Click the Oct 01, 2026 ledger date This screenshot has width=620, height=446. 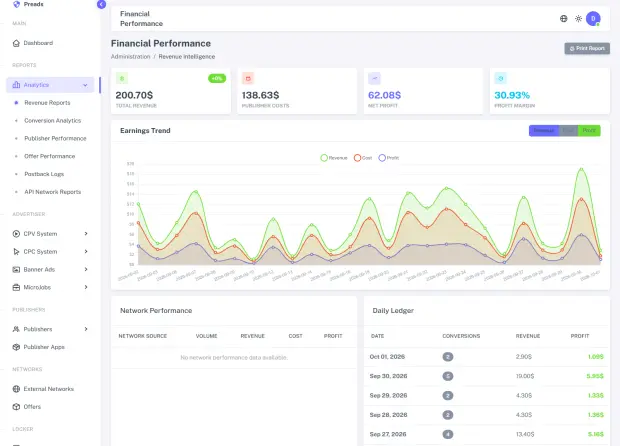coord(387,357)
